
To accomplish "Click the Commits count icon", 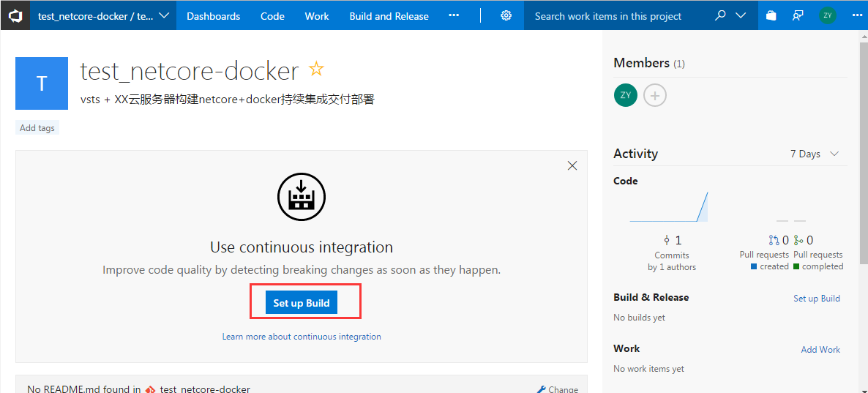I will (667, 240).
